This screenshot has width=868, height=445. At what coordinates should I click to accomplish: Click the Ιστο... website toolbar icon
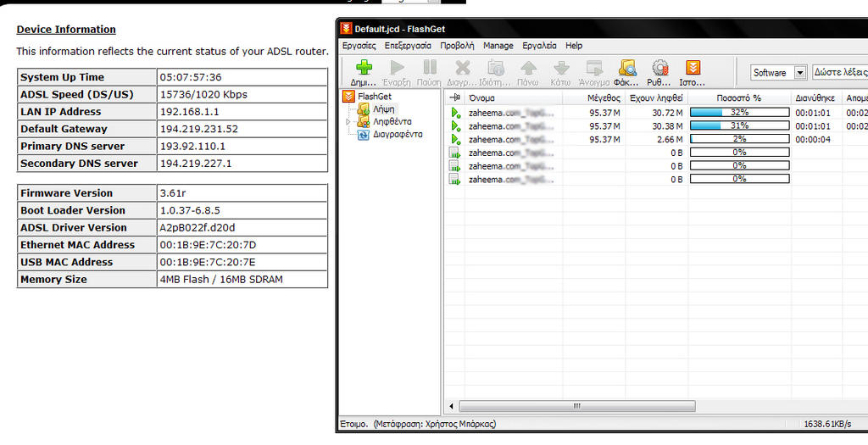coord(693,68)
